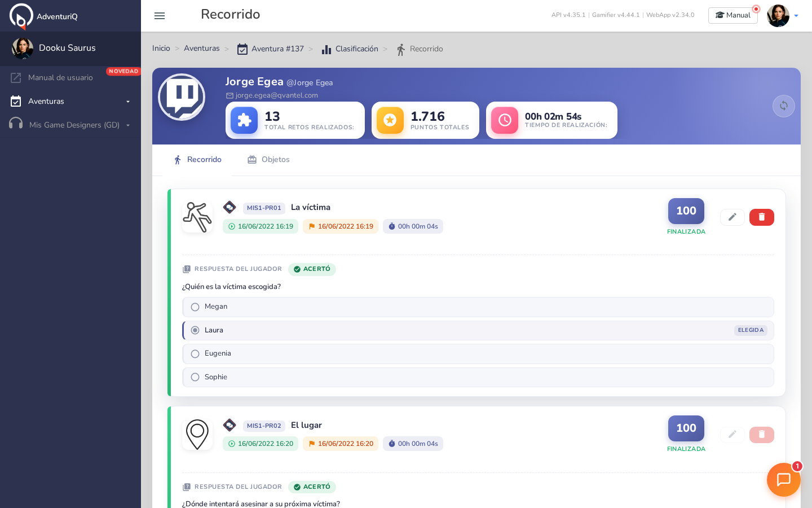Click the running victim image of La víctima
This screenshot has width=812, height=508.
point(197,217)
